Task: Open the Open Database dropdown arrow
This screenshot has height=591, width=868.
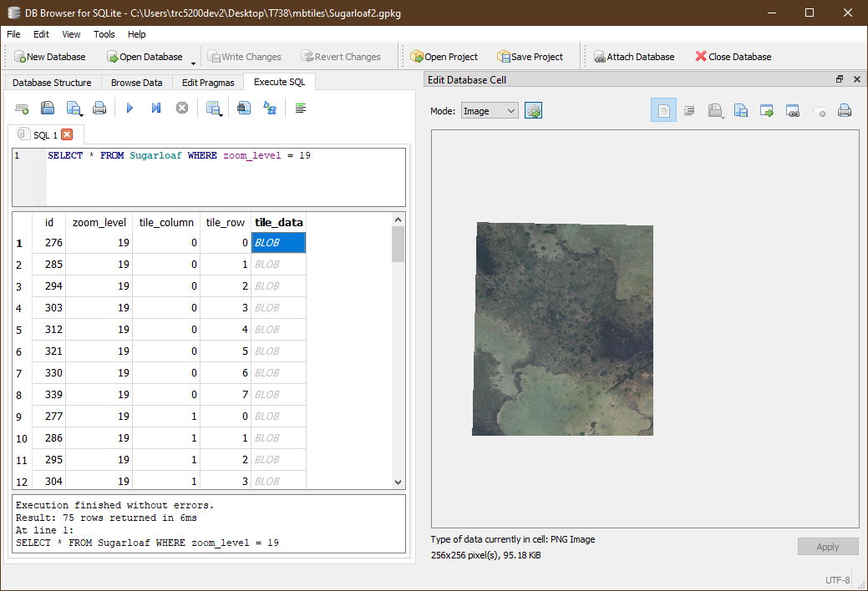Action: pyautogui.click(x=194, y=62)
